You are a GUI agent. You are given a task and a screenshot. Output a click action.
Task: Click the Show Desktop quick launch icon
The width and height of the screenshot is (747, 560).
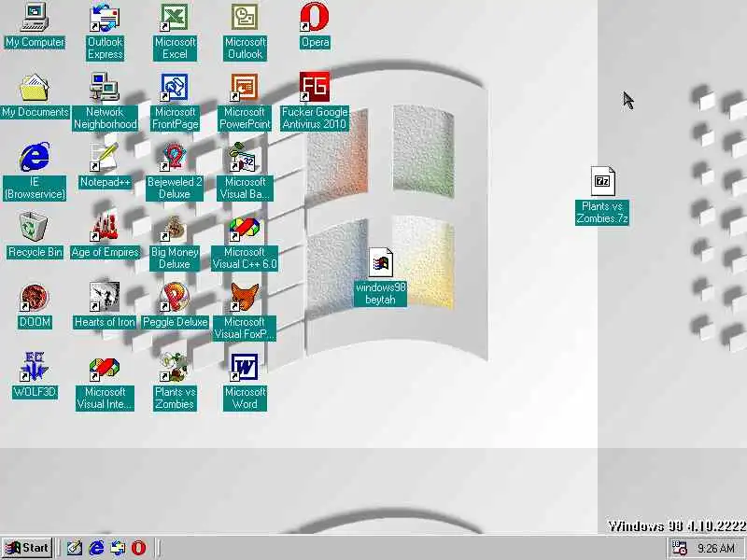coord(75,548)
